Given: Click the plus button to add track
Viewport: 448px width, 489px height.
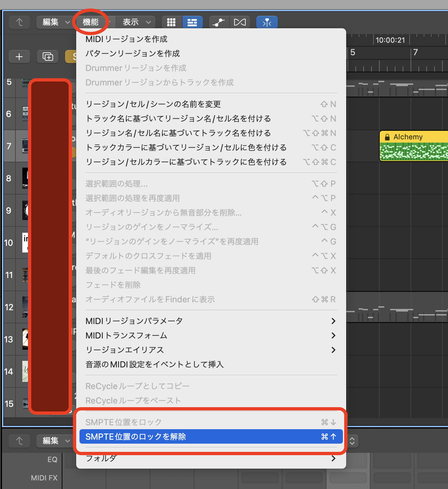Looking at the screenshot, I should [19, 57].
